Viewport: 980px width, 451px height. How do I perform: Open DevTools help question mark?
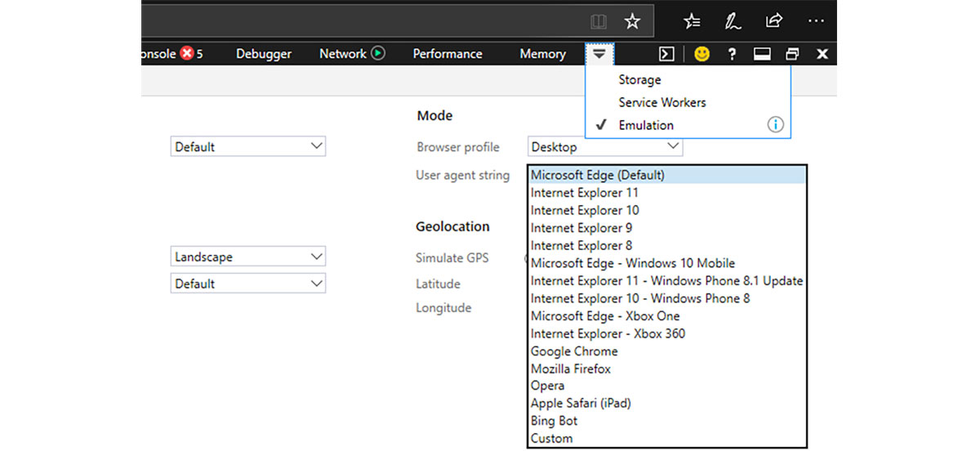pyautogui.click(x=732, y=54)
